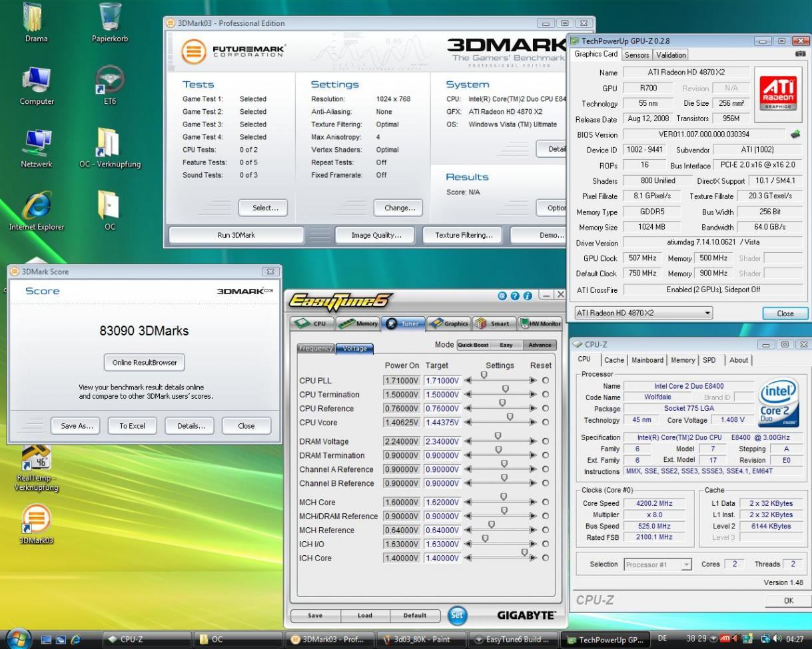Click Image Quality... button in 3DMark03

pyautogui.click(x=376, y=235)
